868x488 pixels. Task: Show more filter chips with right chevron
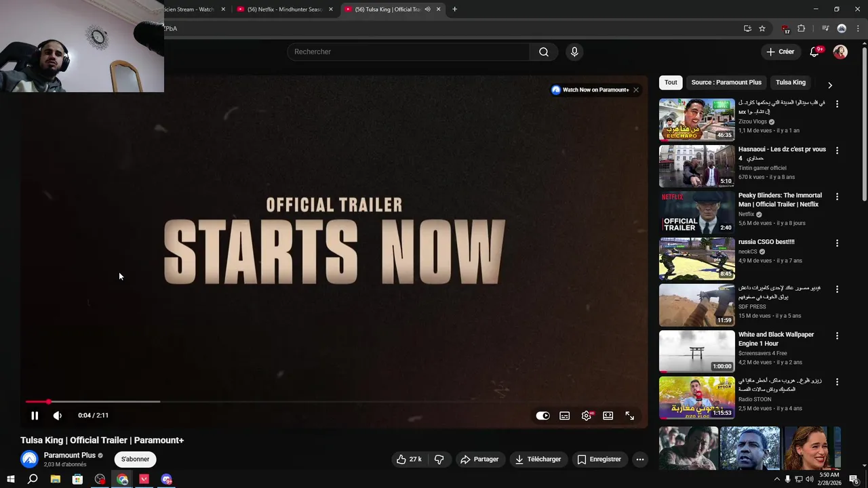point(830,85)
